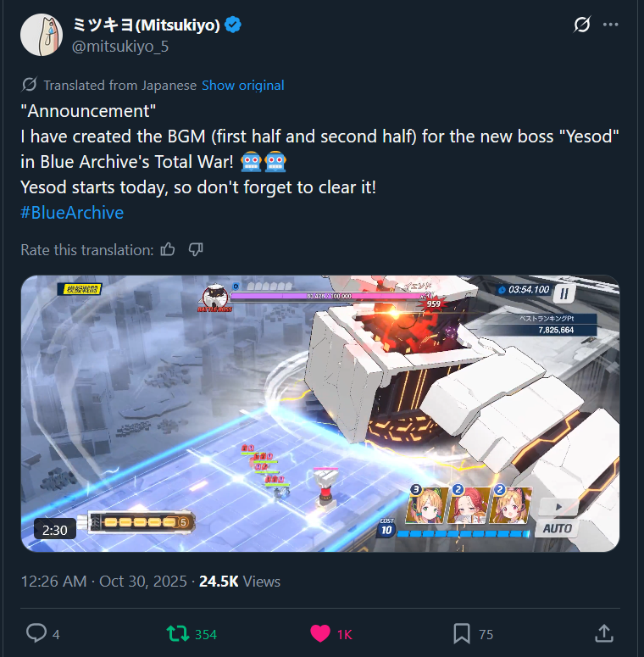Rate translation with thumbs down

pos(196,250)
